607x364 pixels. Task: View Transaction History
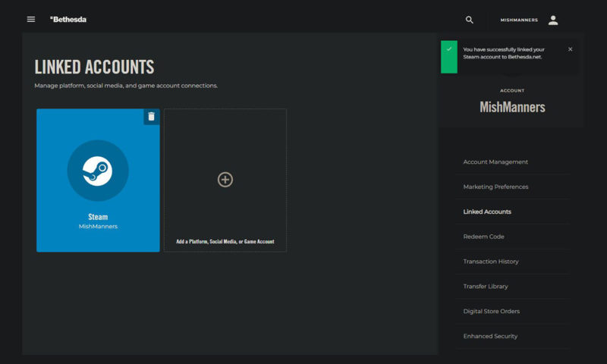pyautogui.click(x=491, y=261)
